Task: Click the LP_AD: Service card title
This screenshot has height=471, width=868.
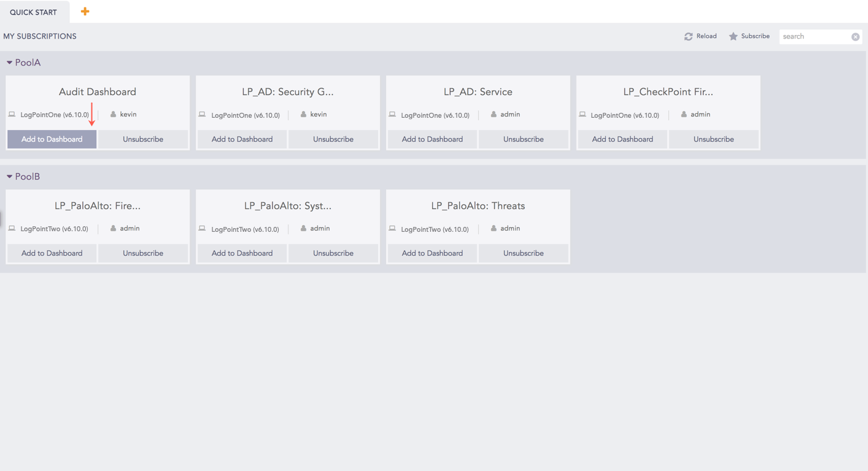Action: click(x=478, y=92)
